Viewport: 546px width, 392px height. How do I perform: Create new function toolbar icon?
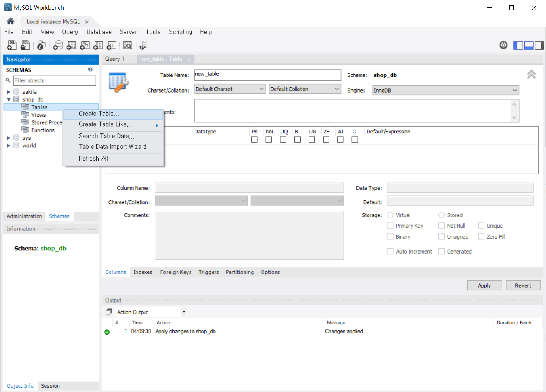click(111, 45)
